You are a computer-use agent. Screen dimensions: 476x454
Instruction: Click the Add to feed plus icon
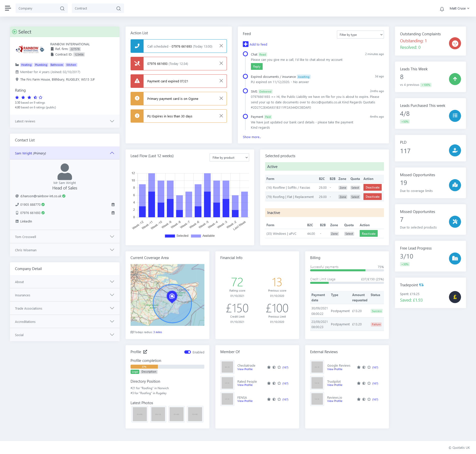tap(245, 44)
